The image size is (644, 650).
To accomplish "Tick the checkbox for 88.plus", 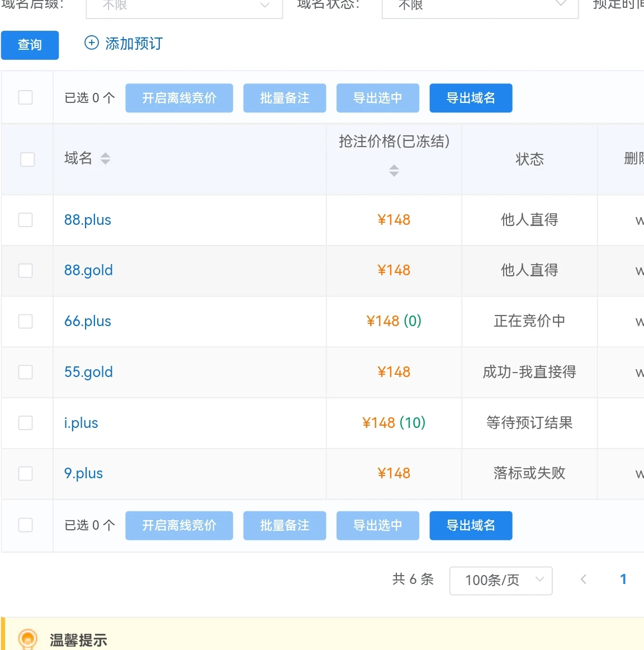I will pyautogui.click(x=26, y=220).
